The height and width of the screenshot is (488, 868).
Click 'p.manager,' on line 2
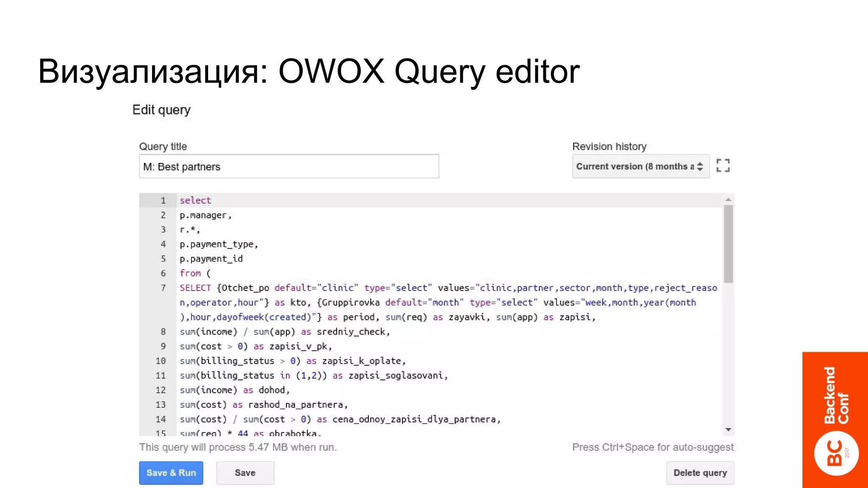206,215
